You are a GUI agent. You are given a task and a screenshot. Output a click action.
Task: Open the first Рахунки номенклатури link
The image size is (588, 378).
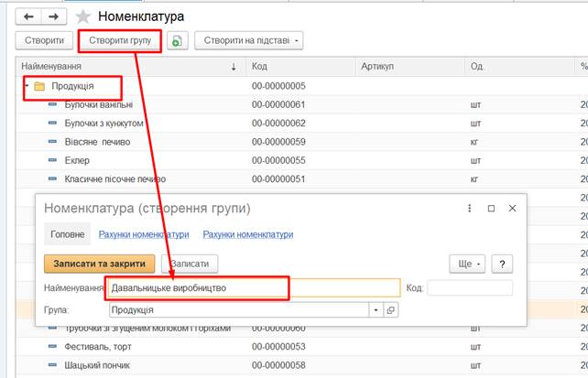point(144,234)
